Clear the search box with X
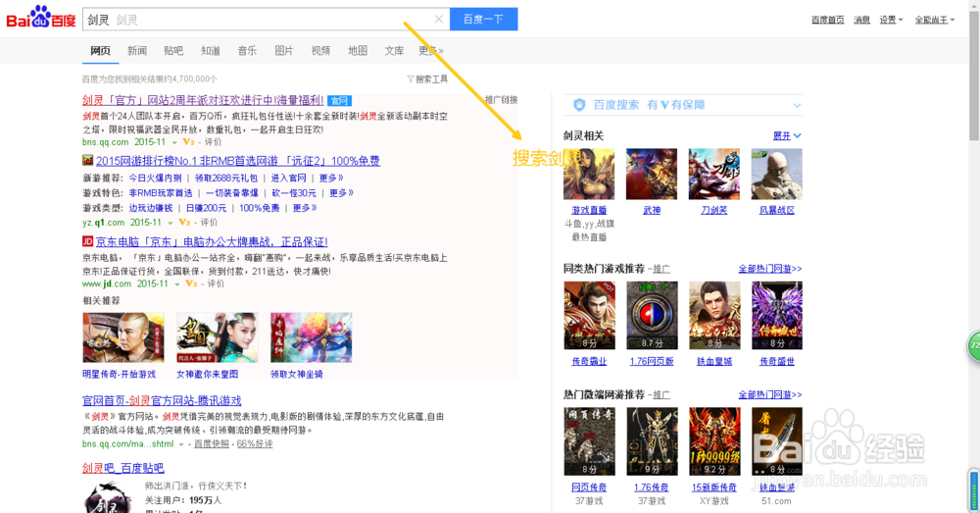Viewport: 980px width, 513px height. coord(439,20)
